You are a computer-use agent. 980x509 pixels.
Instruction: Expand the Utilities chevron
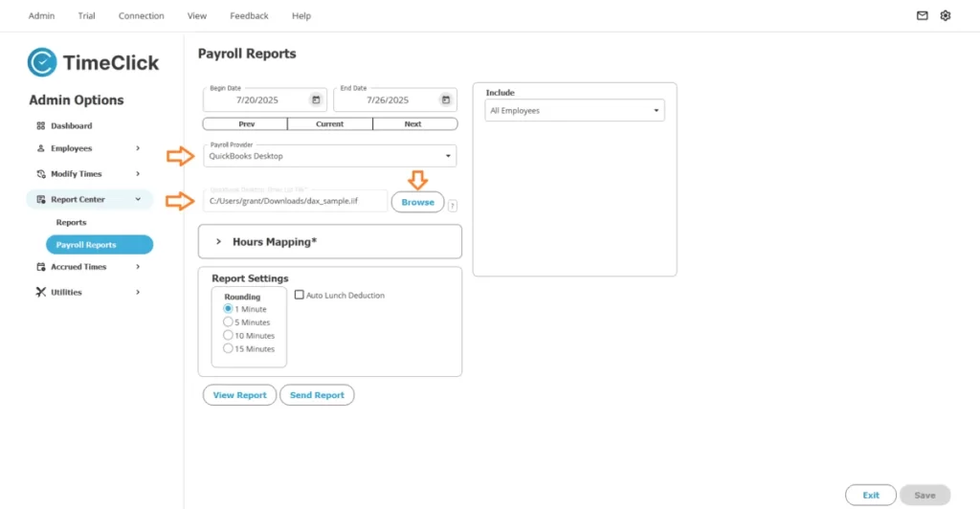pyautogui.click(x=138, y=292)
